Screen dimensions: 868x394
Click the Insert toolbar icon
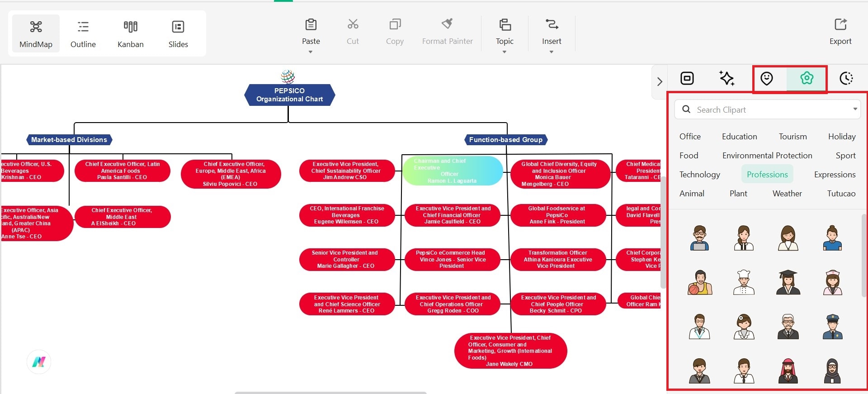552,24
